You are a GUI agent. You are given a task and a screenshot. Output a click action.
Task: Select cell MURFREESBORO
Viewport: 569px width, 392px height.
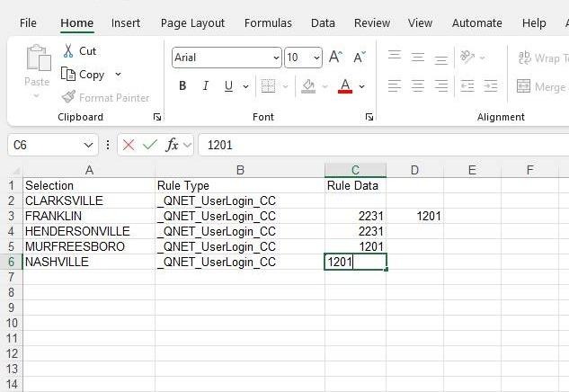tap(89, 246)
